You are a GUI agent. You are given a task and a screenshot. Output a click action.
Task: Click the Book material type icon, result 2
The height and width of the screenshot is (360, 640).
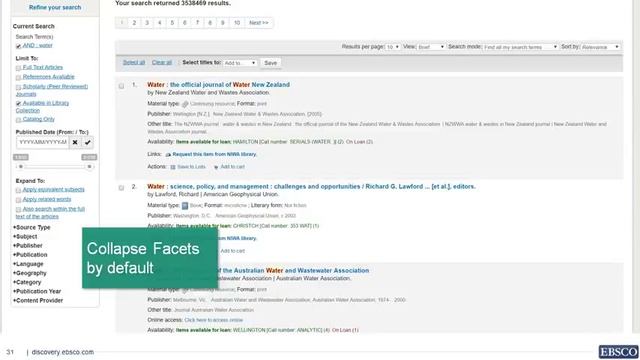tap(185, 206)
